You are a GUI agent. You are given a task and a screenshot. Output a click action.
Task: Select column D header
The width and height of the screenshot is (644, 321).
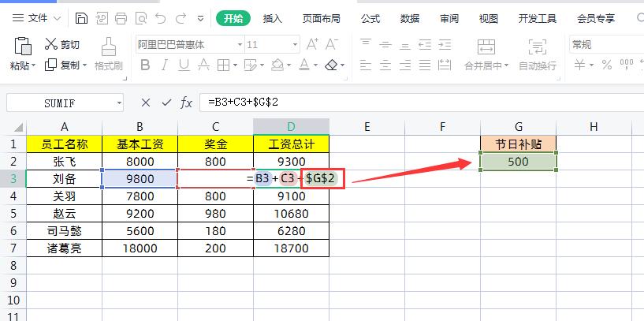click(x=291, y=127)
